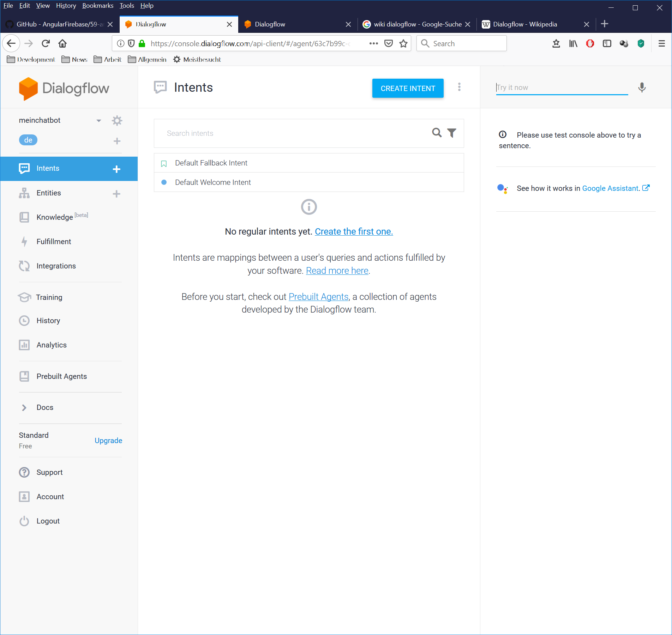Click 'Create the first one.' link
The width and height of the screenshot is (672, 635).
coord(354,231)
